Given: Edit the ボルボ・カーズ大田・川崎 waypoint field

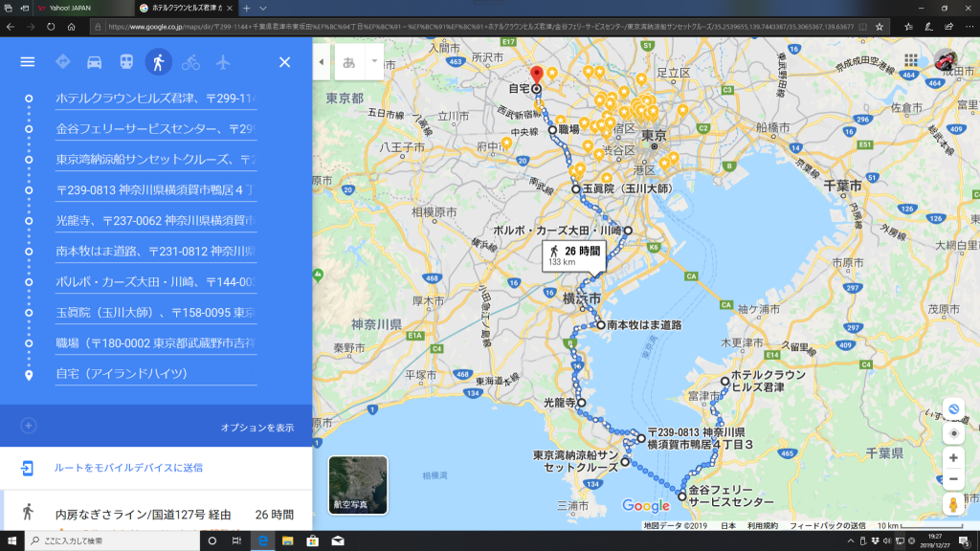Looking at the screenshot, I should pos(156,282).
